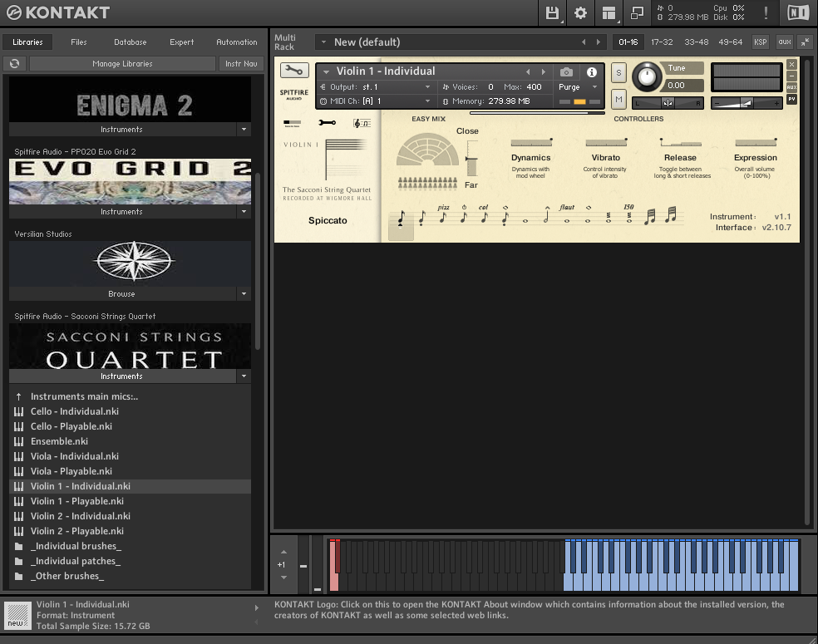Adjust the instrument volume slider
Image resolution: width=818 pixels, height=644 pixels.
tap(747, 103)
